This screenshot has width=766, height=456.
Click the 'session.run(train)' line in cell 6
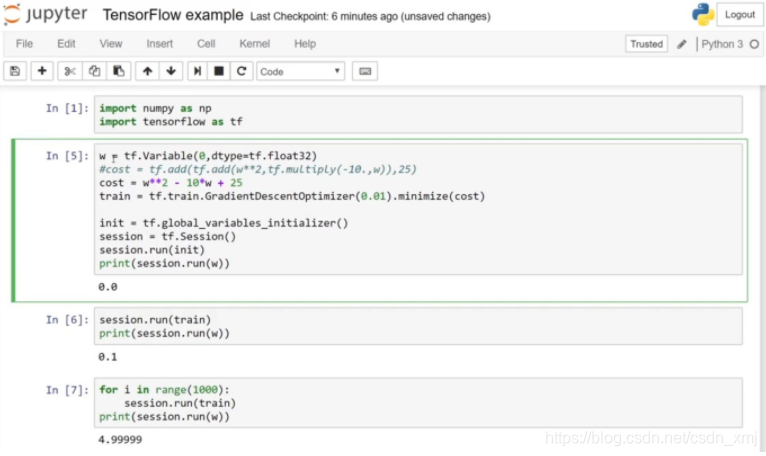[155, 320]
